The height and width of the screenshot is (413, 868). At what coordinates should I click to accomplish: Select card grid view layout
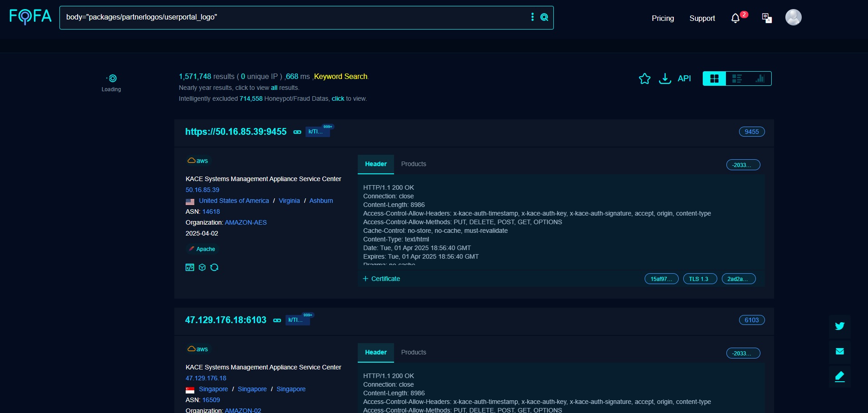click(714, 79)
